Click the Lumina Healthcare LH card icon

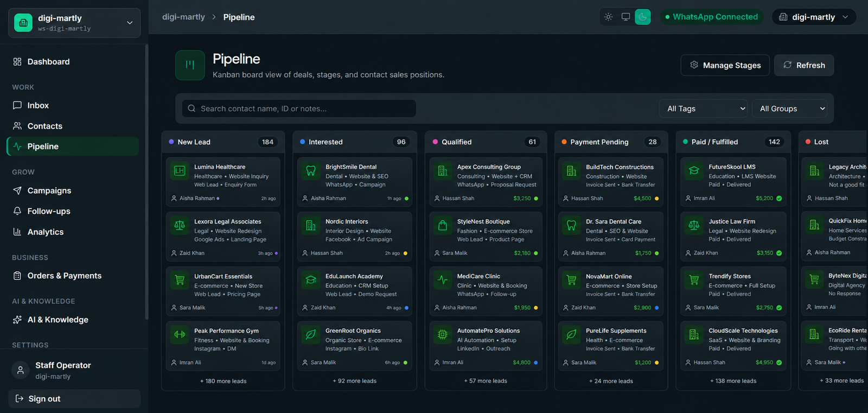[x=180, y=171]
